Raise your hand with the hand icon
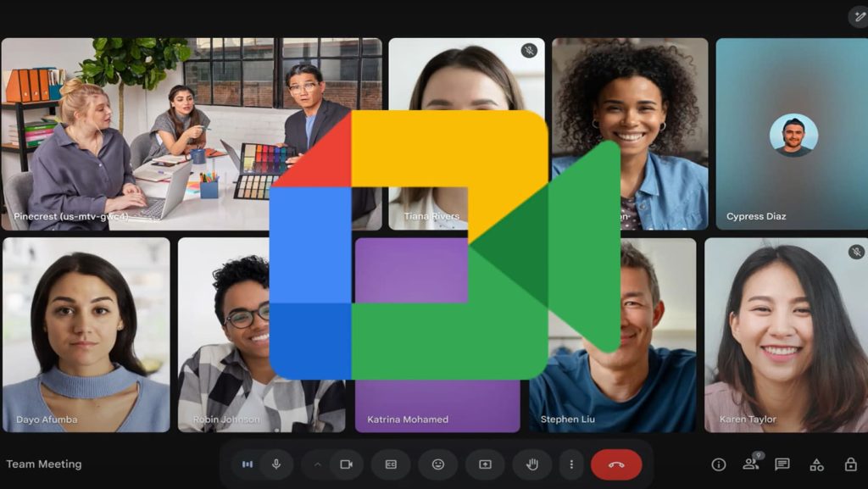The height and width of the screenshot is (489, 868). pyautogui.click(x=532, y=464)
